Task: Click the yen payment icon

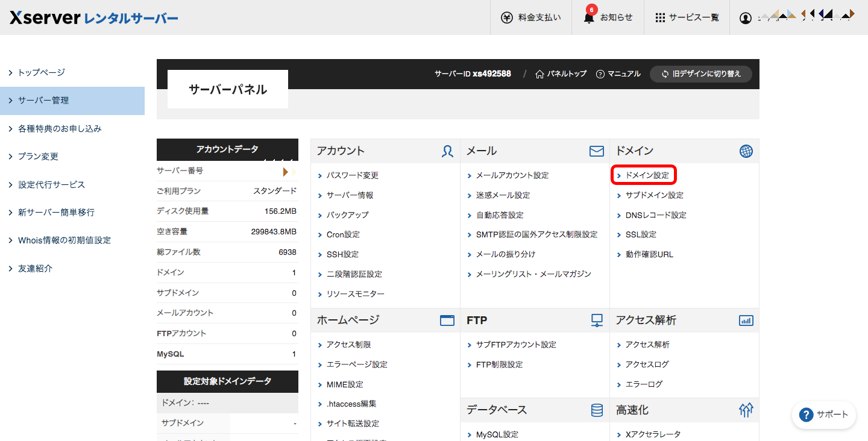Action: pos(507,17)
